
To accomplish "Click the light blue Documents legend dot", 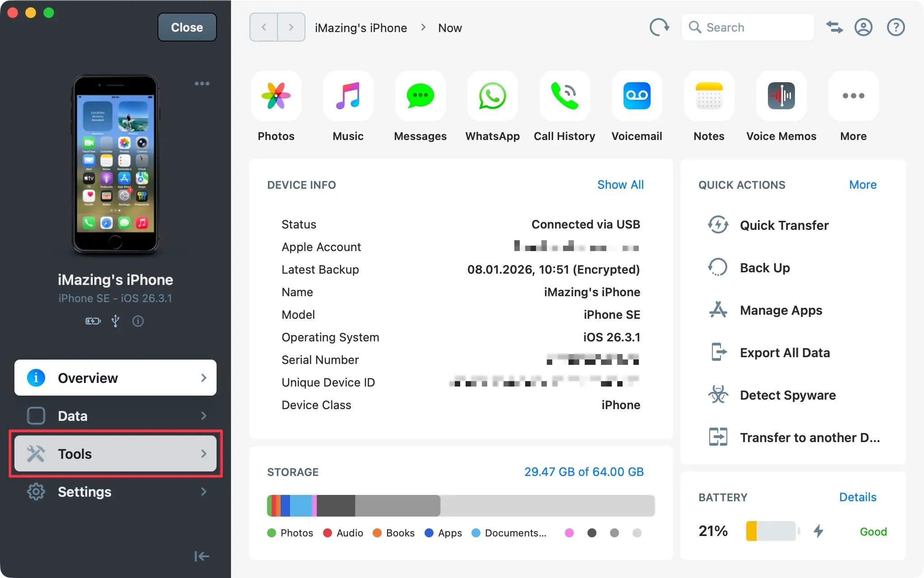I will click(x=476, y=533).
